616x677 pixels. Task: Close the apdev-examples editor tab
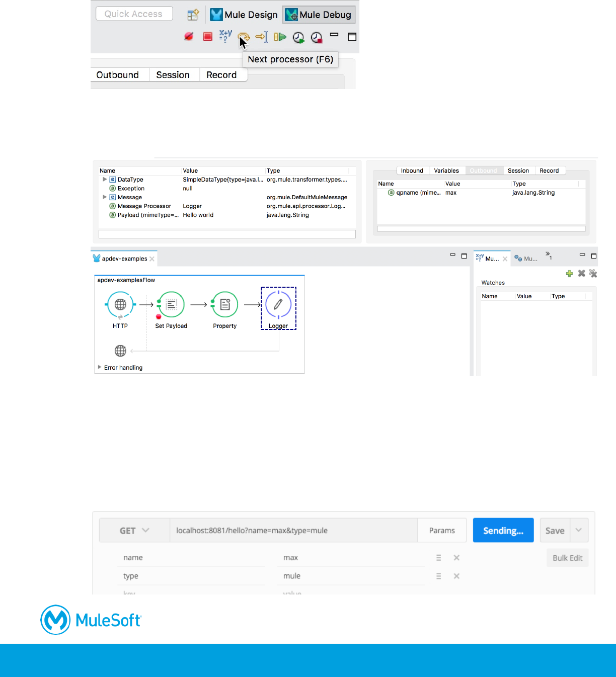(152, 259)
